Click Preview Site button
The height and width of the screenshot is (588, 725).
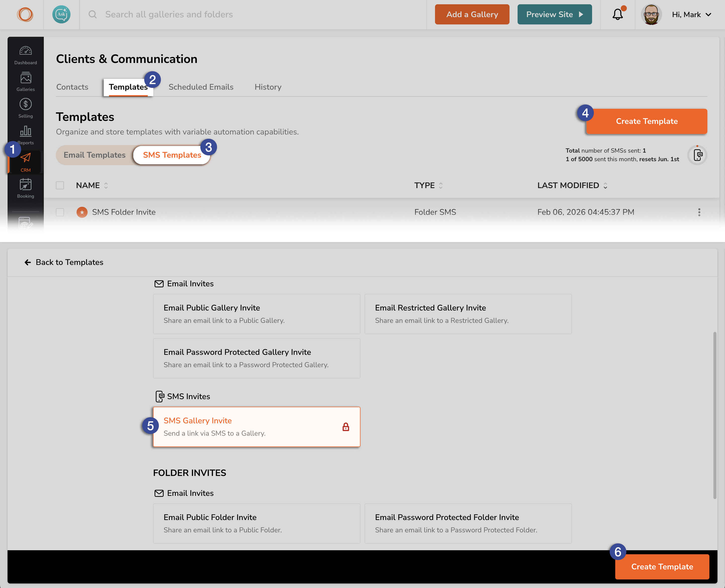tap(555, 15)
